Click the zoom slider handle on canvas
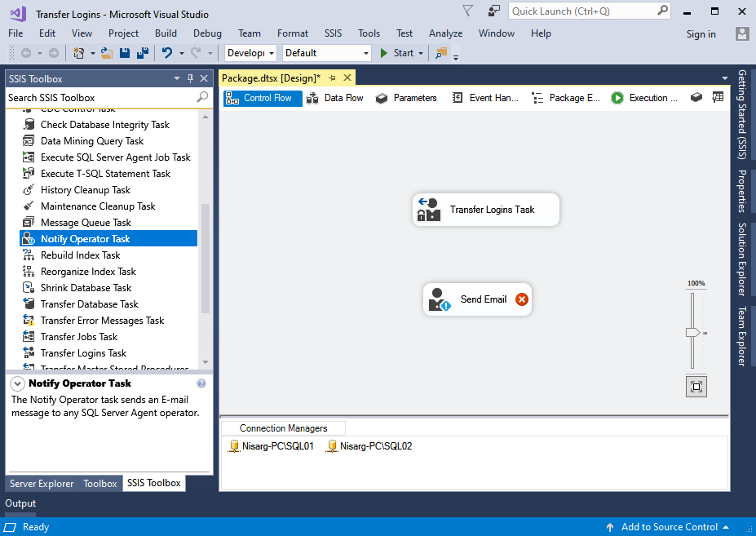This screenshot has width=756, height=536. pos(693,333)
